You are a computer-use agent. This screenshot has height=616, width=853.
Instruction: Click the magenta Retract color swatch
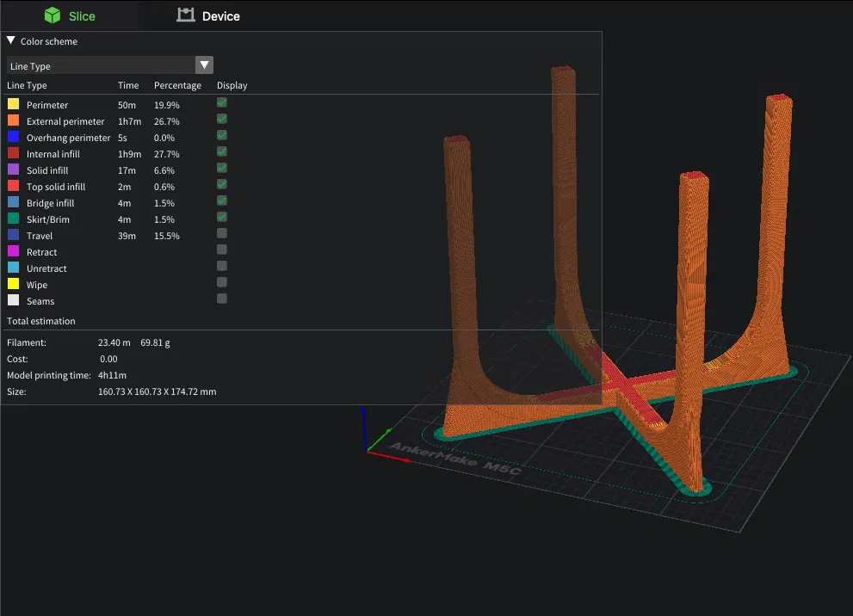tap(14, 250)
